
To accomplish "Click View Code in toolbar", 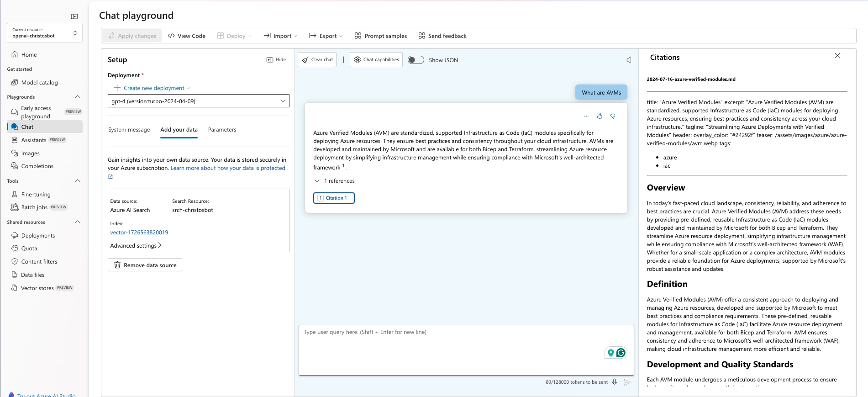I will [186, 36].
